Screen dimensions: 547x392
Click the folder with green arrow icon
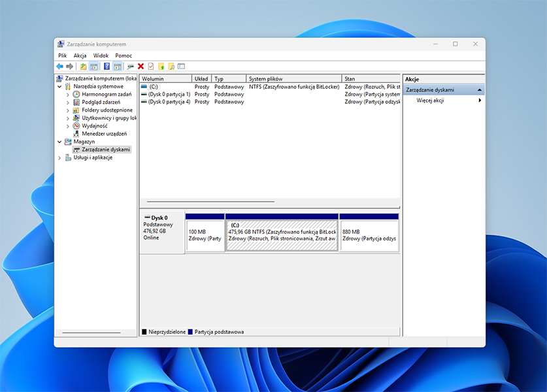point(161,66)
